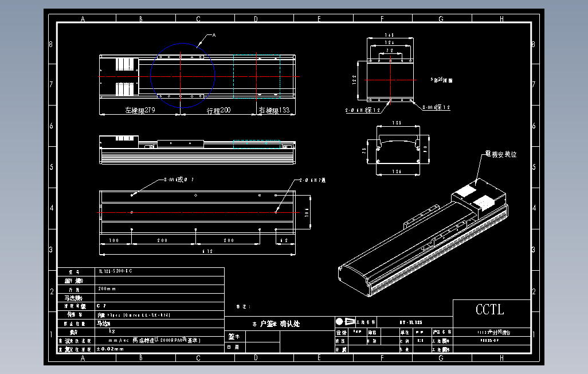This screenshot has height=374, width=588.
Task: Select the 62 dimension in bottom view
Action: pos(284,240)
